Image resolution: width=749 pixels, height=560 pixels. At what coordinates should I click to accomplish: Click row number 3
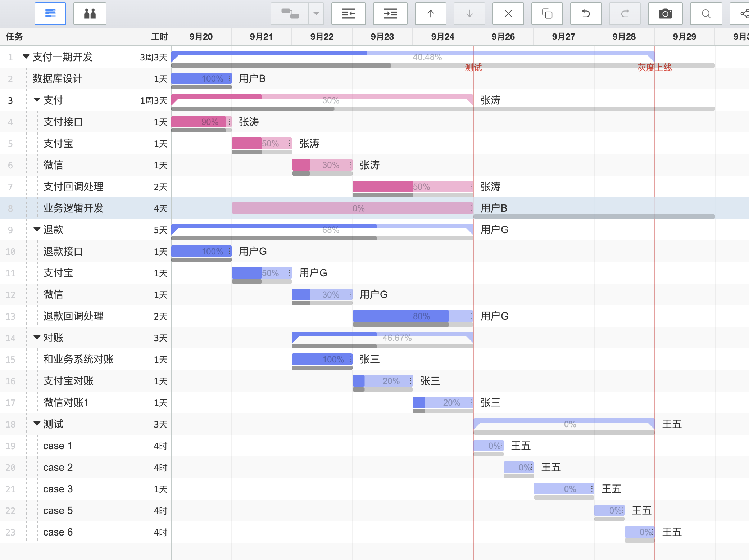tap(10, 100)
